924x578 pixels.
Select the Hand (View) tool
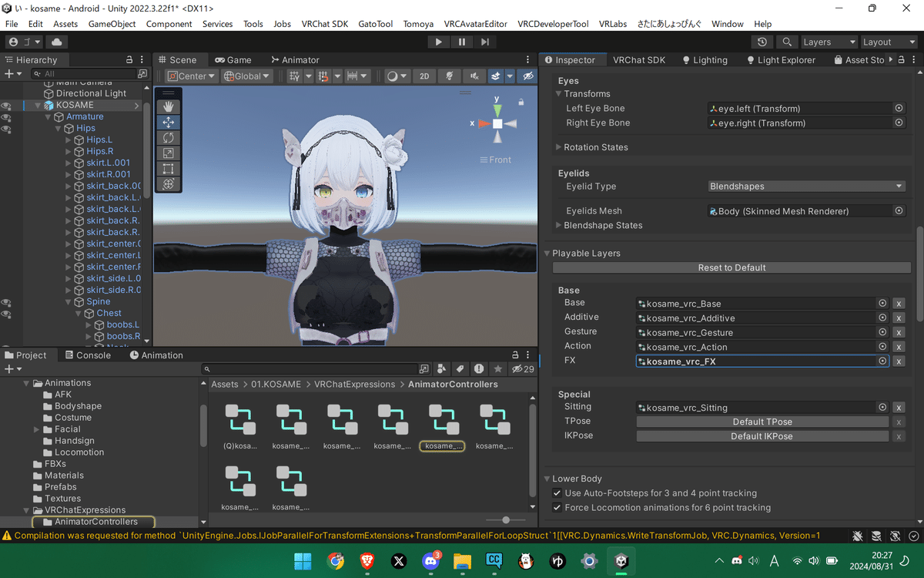tap(169, 106)
